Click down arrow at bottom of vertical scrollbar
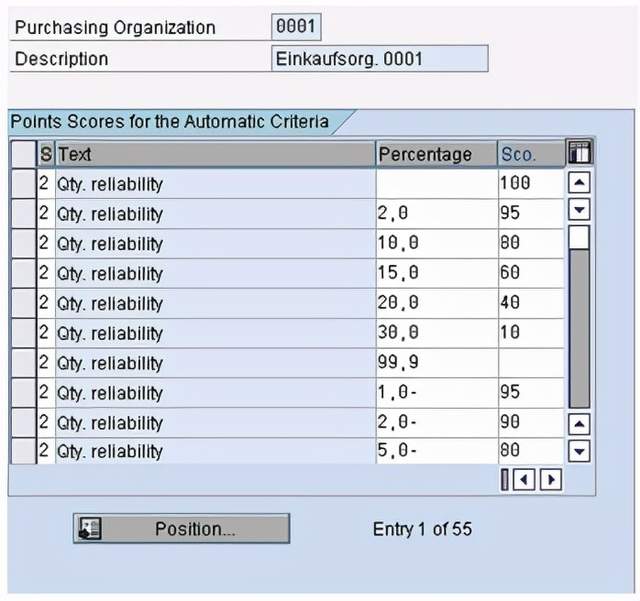Screen dimensions: 640x601 pos(579,451)
